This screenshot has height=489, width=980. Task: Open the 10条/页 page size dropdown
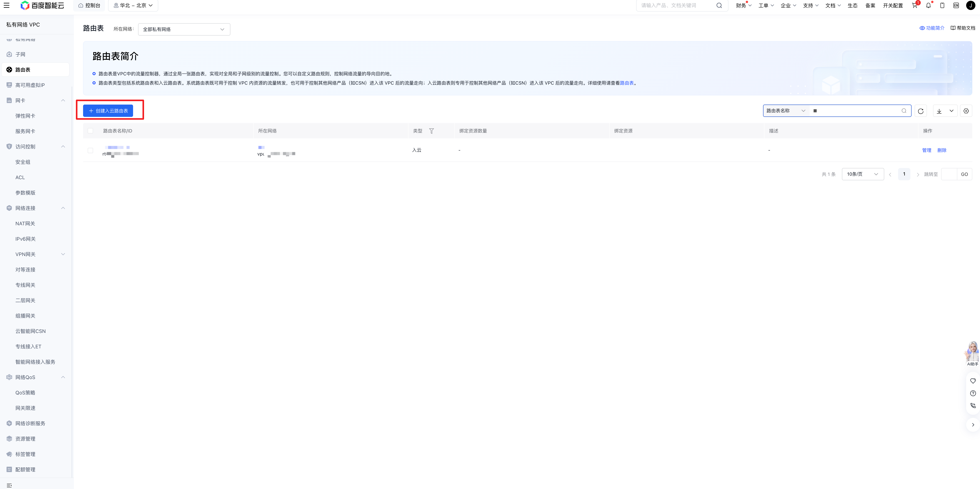[862, 174]
